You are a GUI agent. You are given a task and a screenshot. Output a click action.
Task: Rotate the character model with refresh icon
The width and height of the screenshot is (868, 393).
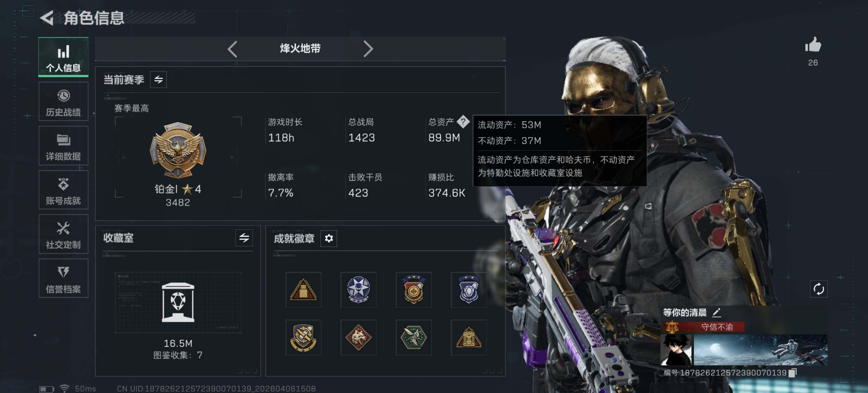[x=819, y=289]
